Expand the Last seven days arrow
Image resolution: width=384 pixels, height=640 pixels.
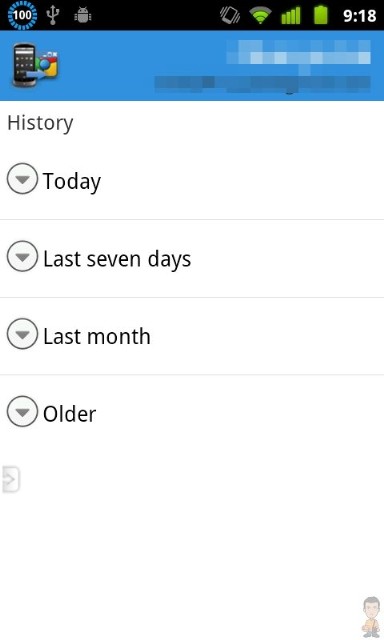click(x=22, y=256)
